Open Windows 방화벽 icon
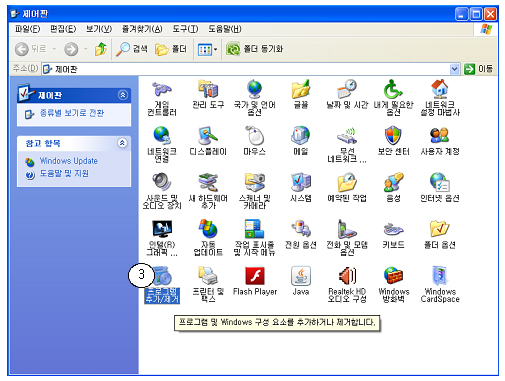 393,276
